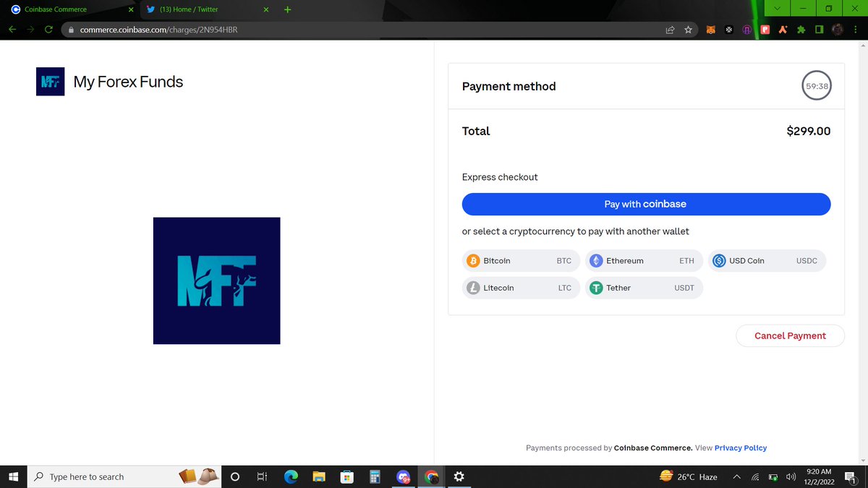This screenshot has width=868, height=488.
Task: Click the large My Forex Funds logo image
Action: [216, 281]
